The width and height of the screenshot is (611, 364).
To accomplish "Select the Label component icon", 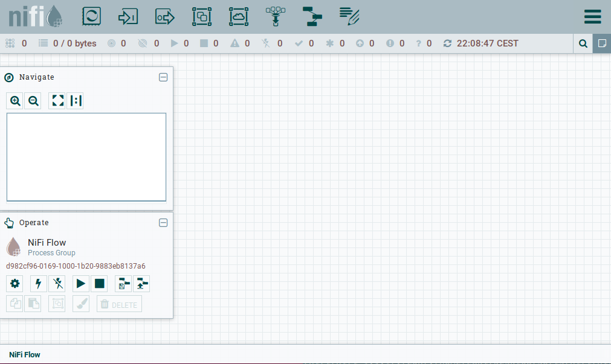I will [349, 17].
